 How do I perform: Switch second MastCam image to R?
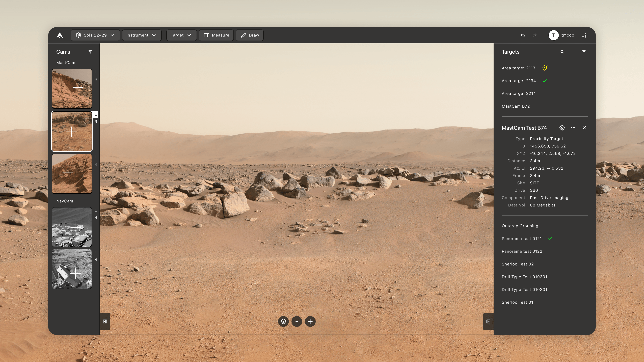click(x=95, y=122)
